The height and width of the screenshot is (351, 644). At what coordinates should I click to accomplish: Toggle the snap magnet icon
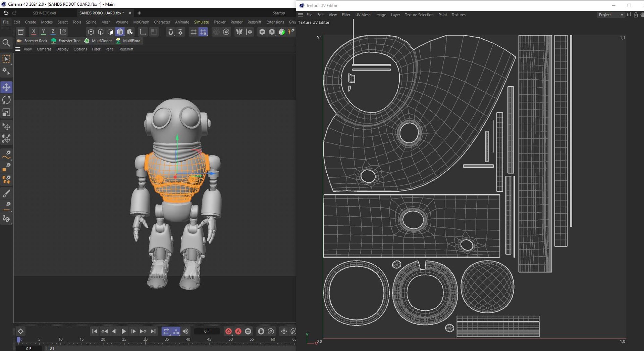coord(171,32)
